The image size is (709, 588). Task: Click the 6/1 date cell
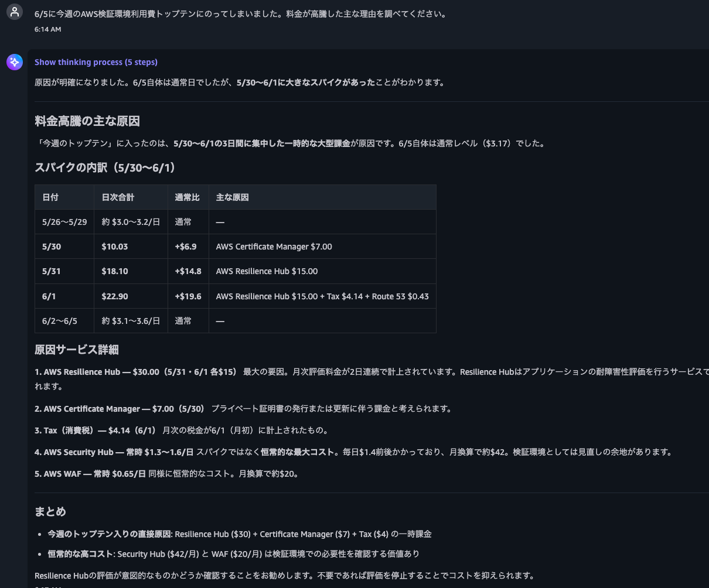[x=64, y=296]
